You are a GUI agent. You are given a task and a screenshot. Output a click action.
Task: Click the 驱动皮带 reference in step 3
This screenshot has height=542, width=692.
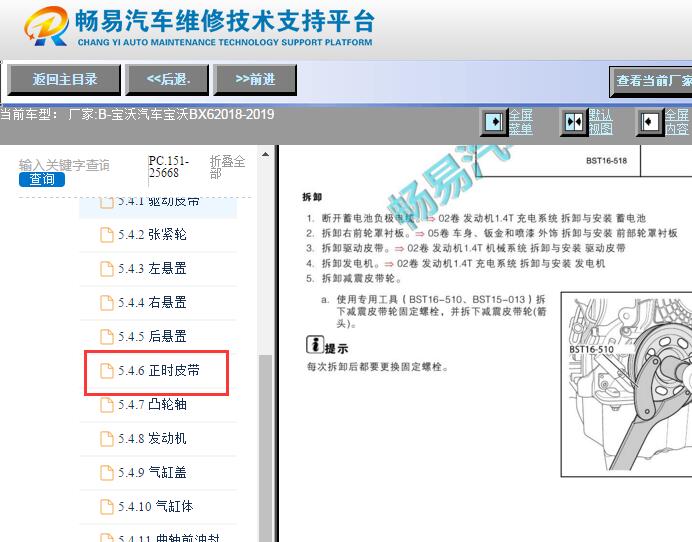click(605, 248)
